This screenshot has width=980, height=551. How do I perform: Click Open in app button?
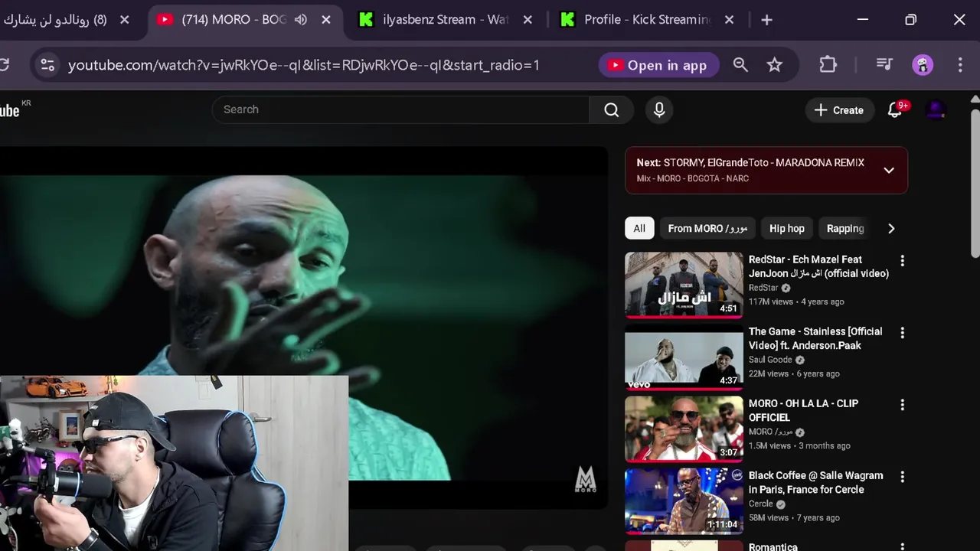658,65
